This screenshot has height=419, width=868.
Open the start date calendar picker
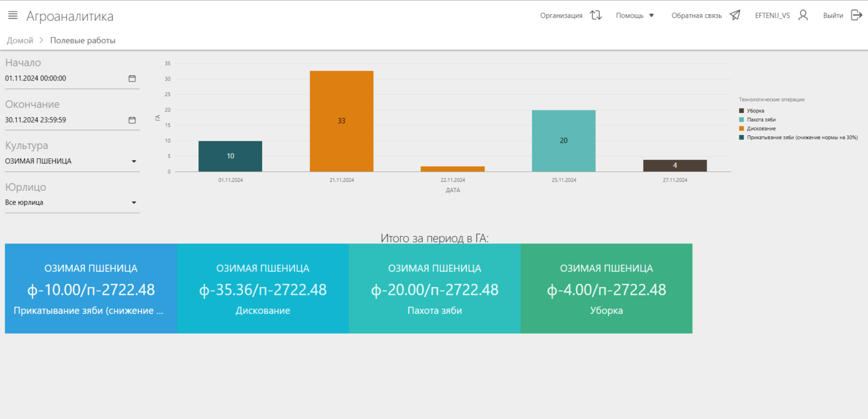132,79
